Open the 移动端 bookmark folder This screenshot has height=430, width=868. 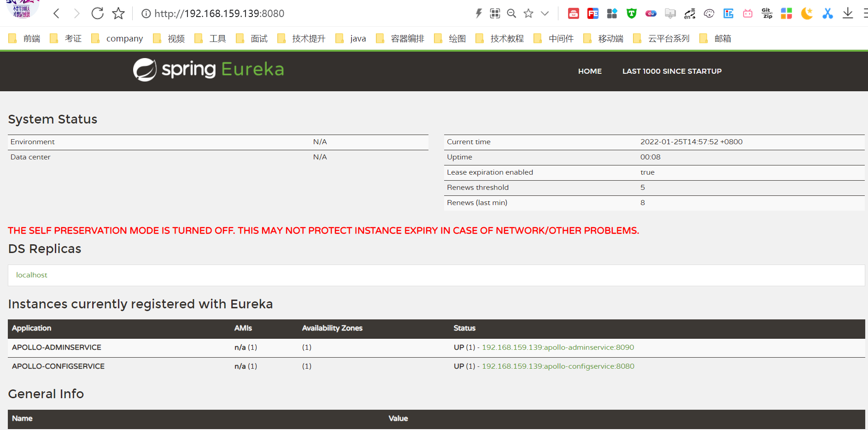pos(604,39)
